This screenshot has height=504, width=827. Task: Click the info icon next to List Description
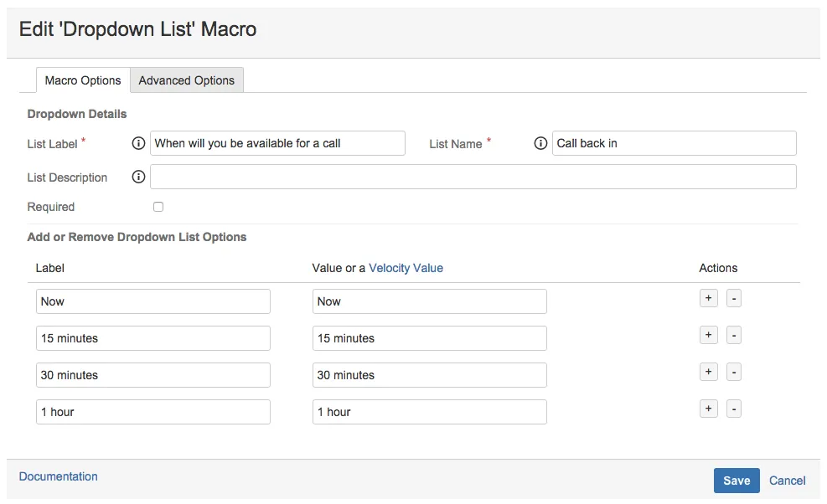pyautogui.click(x=138, y=177)
